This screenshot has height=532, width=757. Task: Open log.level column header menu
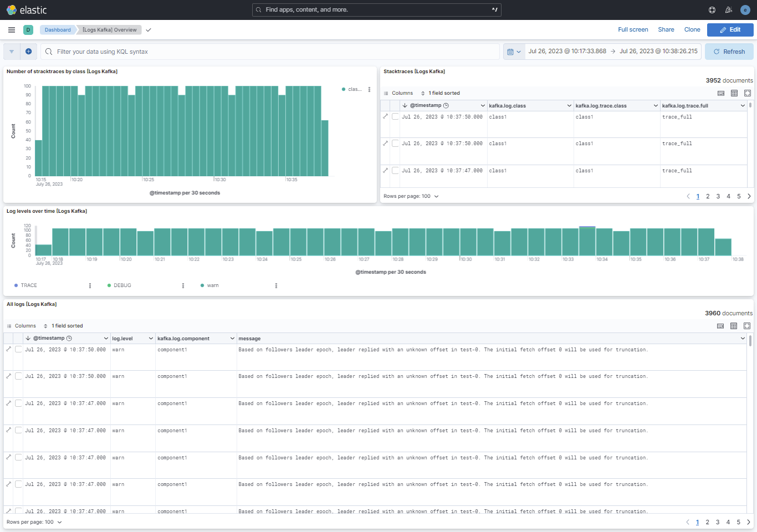150,338
